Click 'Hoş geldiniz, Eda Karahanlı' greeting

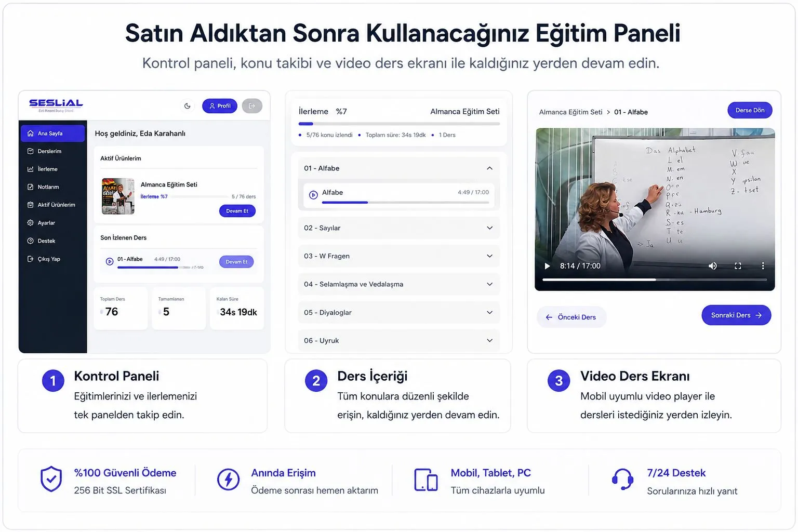pyautogui.click(x=140, y=134)
